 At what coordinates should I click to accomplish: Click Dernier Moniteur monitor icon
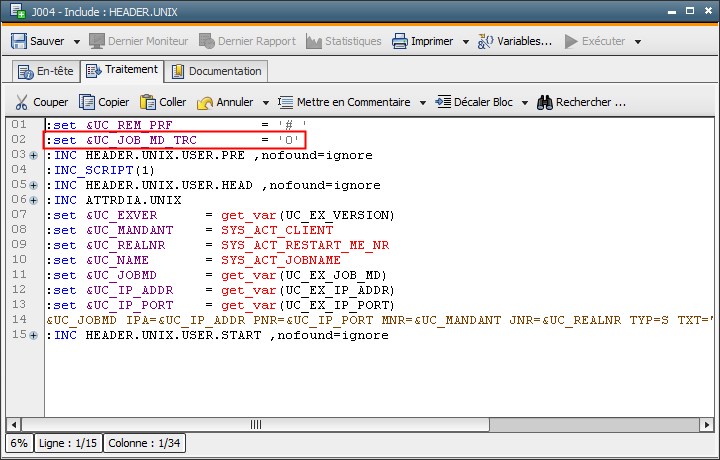click(97, 41)
